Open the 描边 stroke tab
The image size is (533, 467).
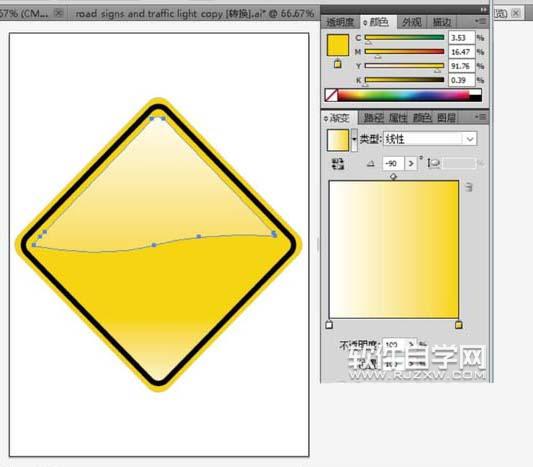(442, 22)
